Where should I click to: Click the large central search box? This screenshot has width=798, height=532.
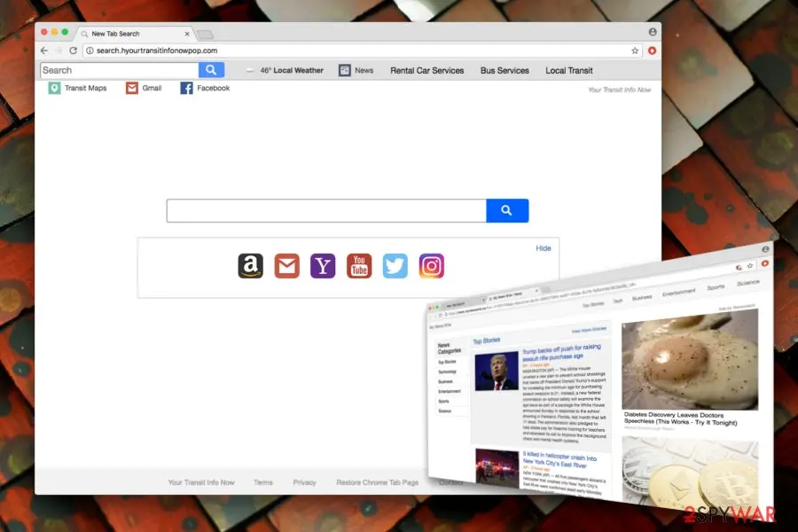[326, 210]
